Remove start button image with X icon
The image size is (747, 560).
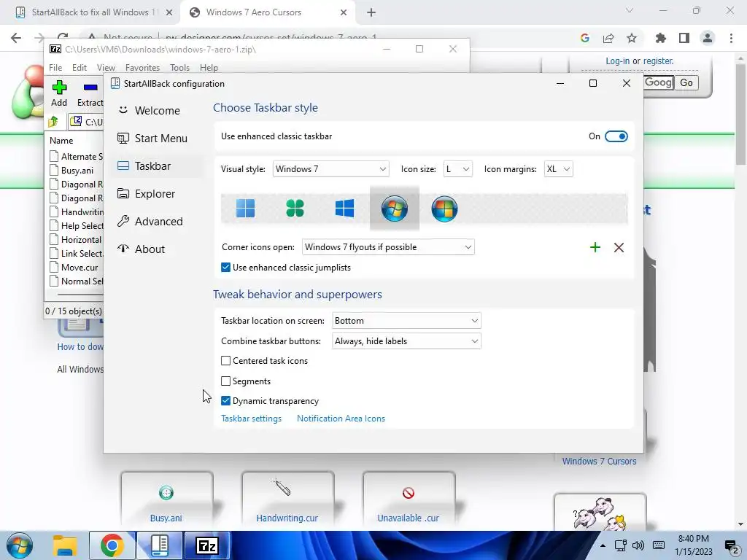(619, 247)
